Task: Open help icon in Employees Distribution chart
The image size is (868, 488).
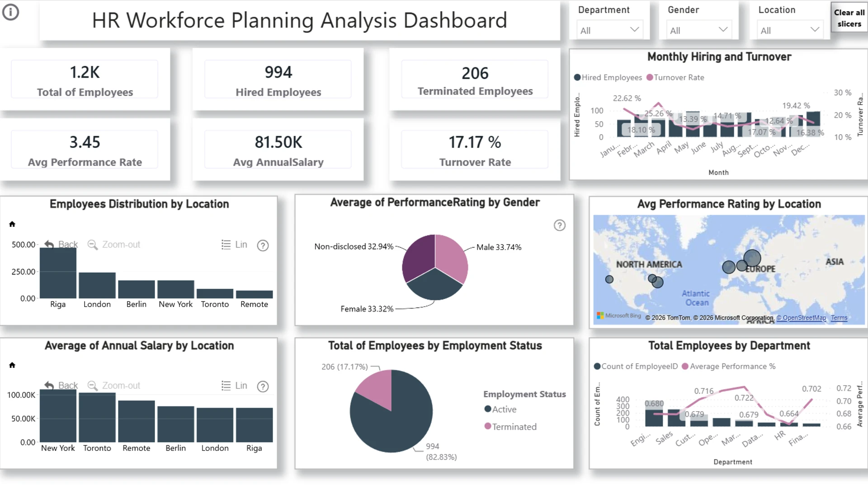Action: (263, 245)
